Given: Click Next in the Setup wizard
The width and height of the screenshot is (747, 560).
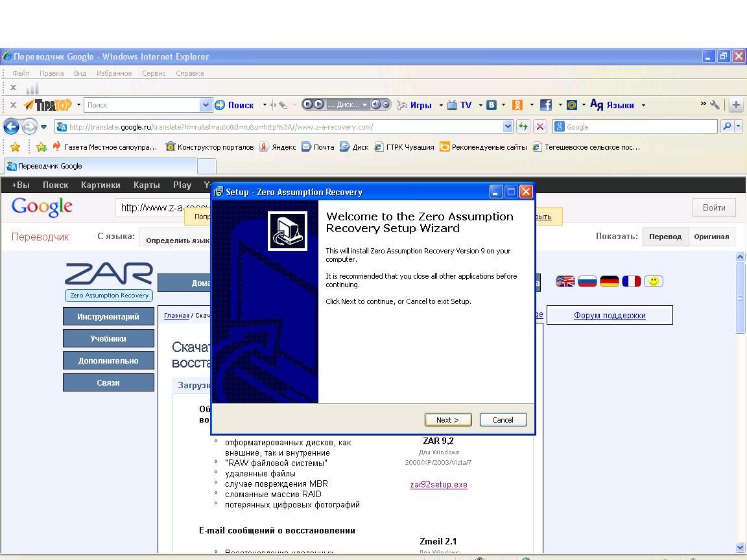Looking at the screenshot, I should click(448, 419).
